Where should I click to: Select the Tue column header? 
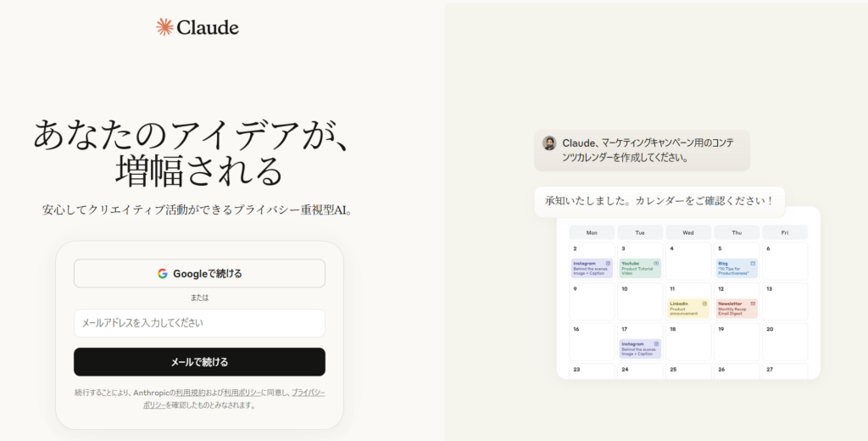[x=640, y=232]
